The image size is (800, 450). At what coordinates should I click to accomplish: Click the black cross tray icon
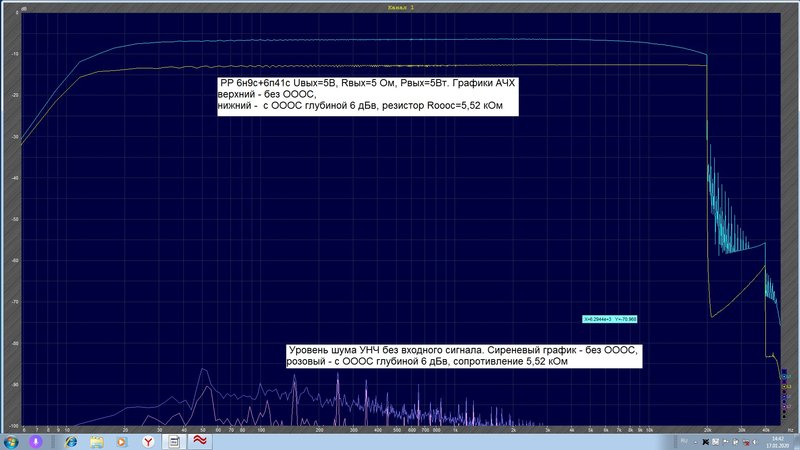(x=706, y=442)
